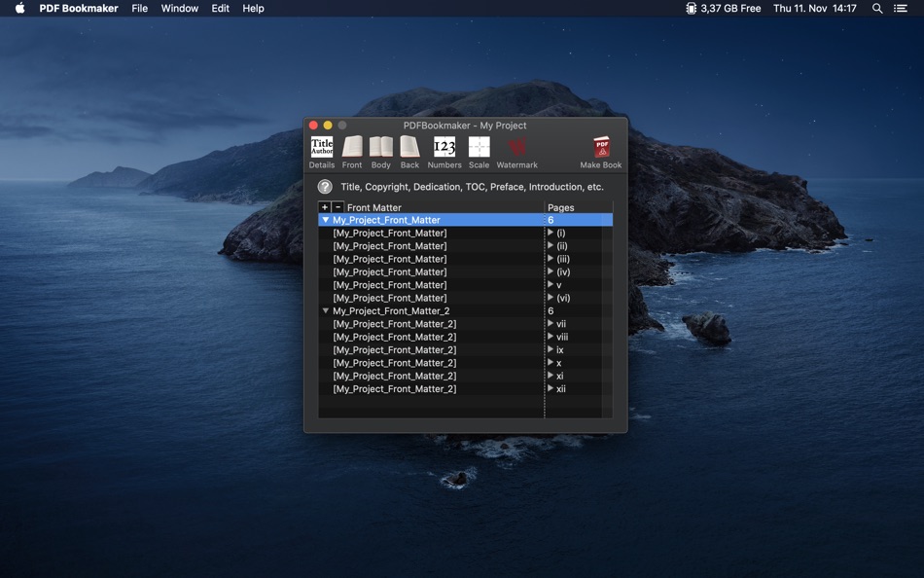
Task: Open the Window menu
Action: (180, 8)
